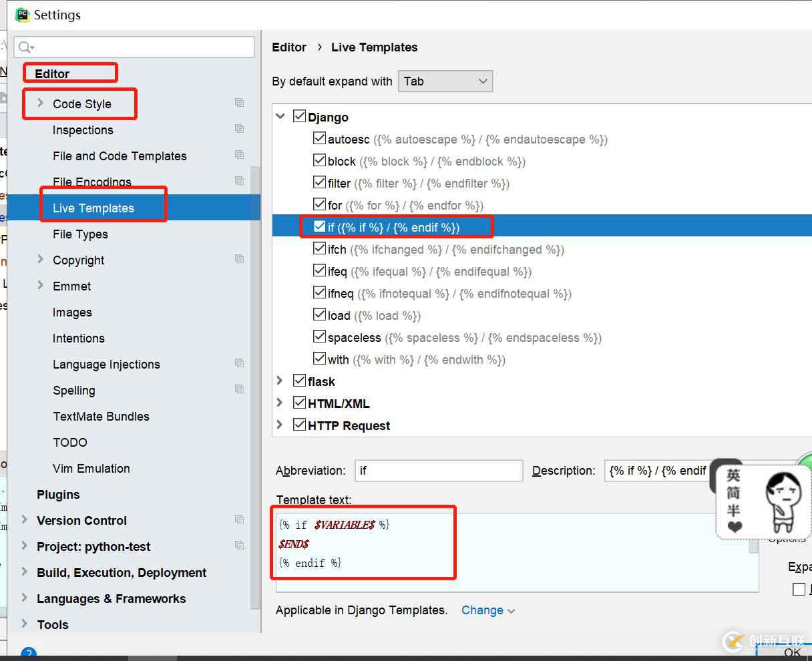This screenshot has height=661, width=812.
Task: Toggle the flask group checkbox
Action: point(300,381)
